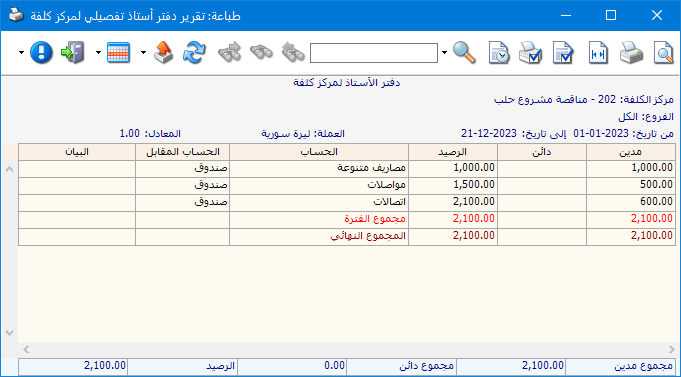Maximize the report window
681x377 pixels.
[611, 15]
